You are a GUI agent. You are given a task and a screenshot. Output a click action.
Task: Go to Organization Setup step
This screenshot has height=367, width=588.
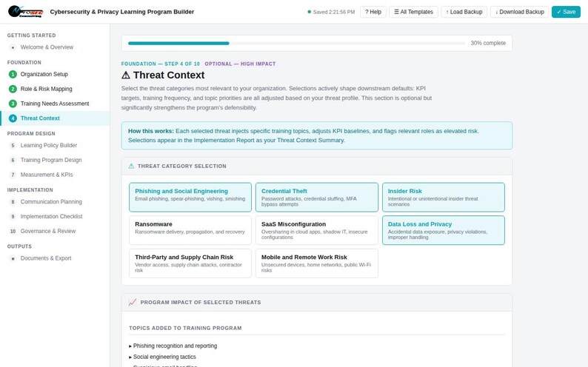point(55,74)
